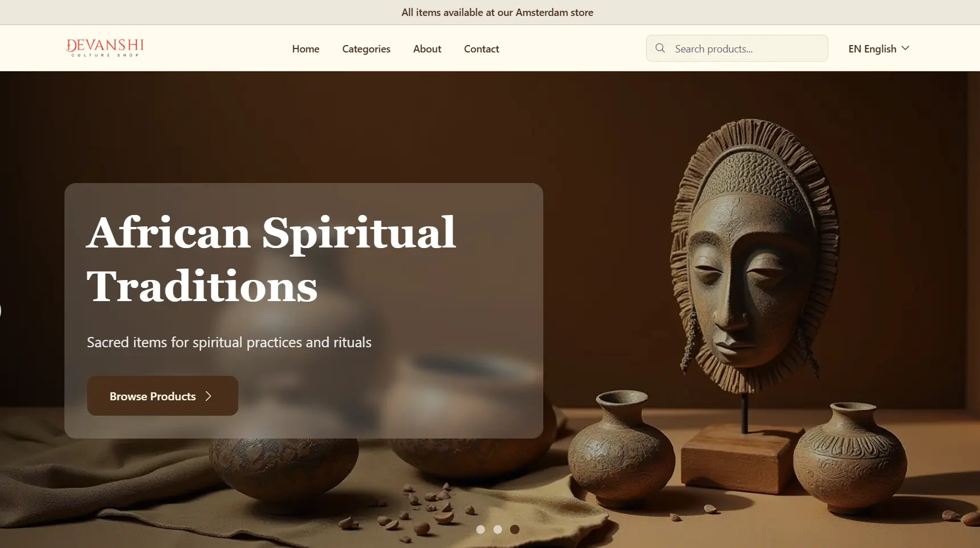980x548 pixels.
Task: Go to the About page
Action: (x=427, y=49)
